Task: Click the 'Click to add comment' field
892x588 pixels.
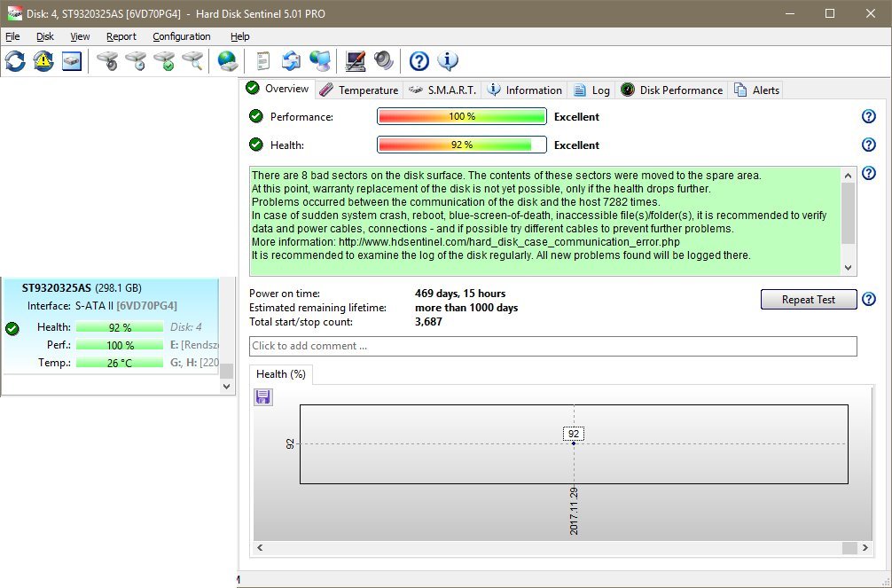Action: (553, 346)
